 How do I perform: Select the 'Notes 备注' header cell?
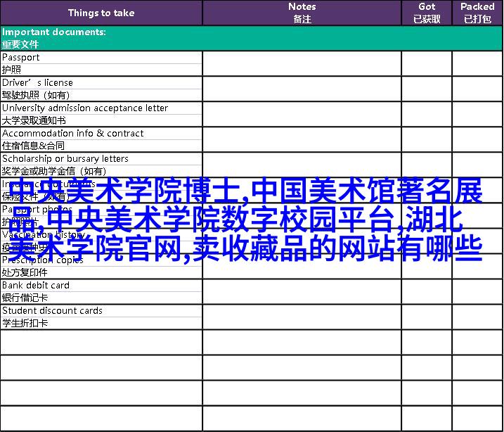[x=302, y=13]
